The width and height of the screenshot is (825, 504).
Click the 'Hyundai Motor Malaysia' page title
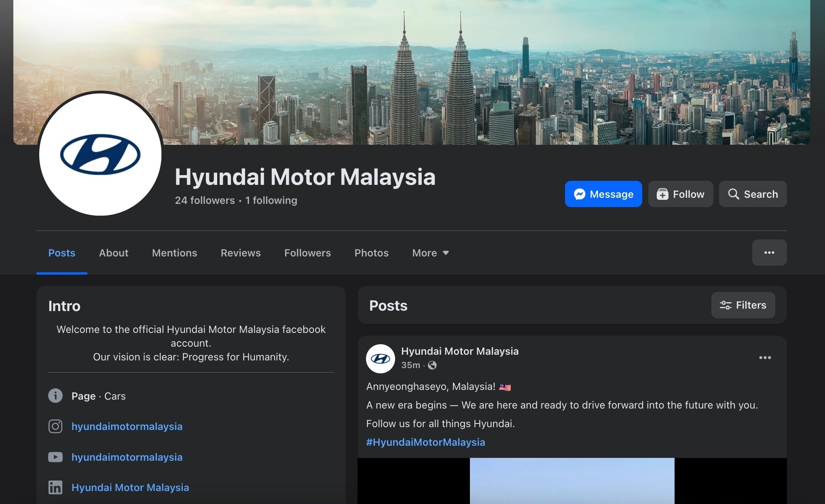tap(305, 177)
